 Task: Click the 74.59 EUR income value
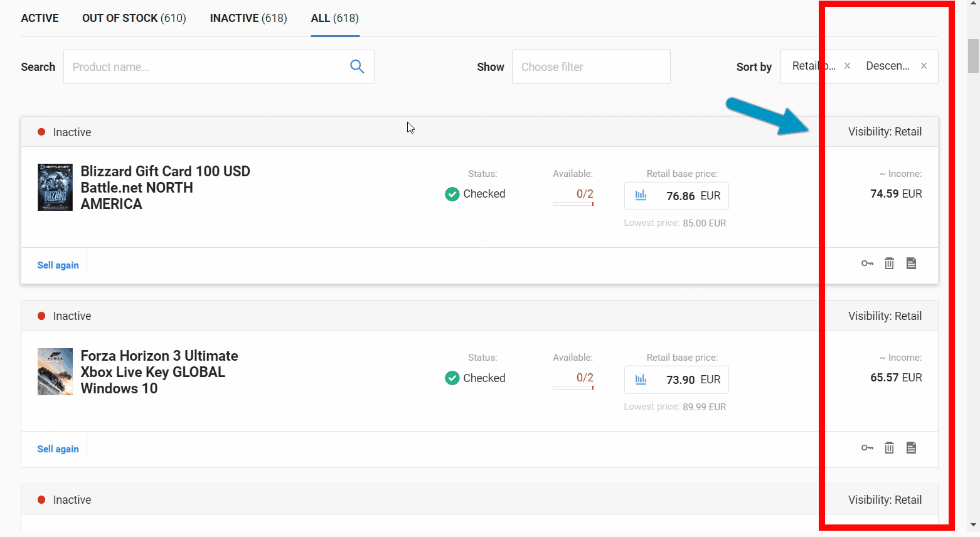(896, 194)
